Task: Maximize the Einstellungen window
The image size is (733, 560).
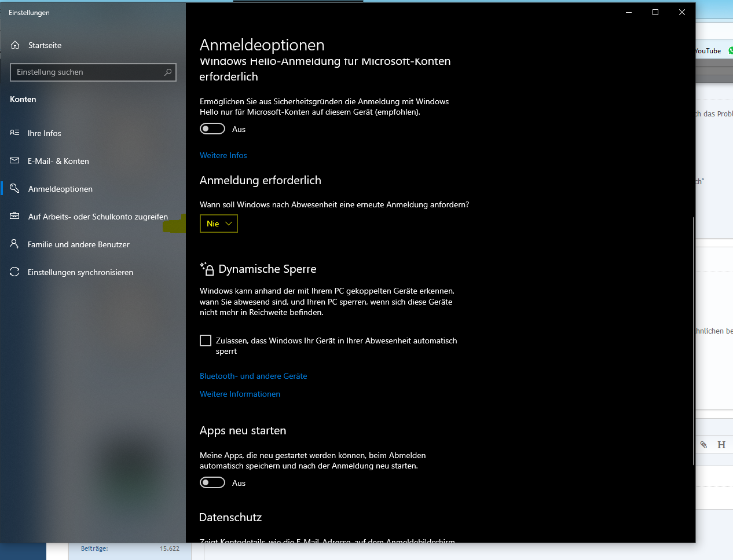Action: point(655,12)
